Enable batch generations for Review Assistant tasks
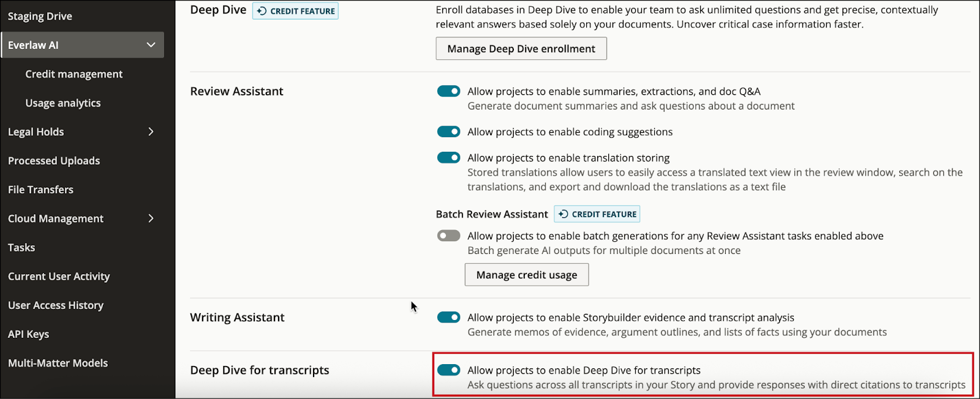Viewport: 980px width, 399px height. [x=450, y=235]
